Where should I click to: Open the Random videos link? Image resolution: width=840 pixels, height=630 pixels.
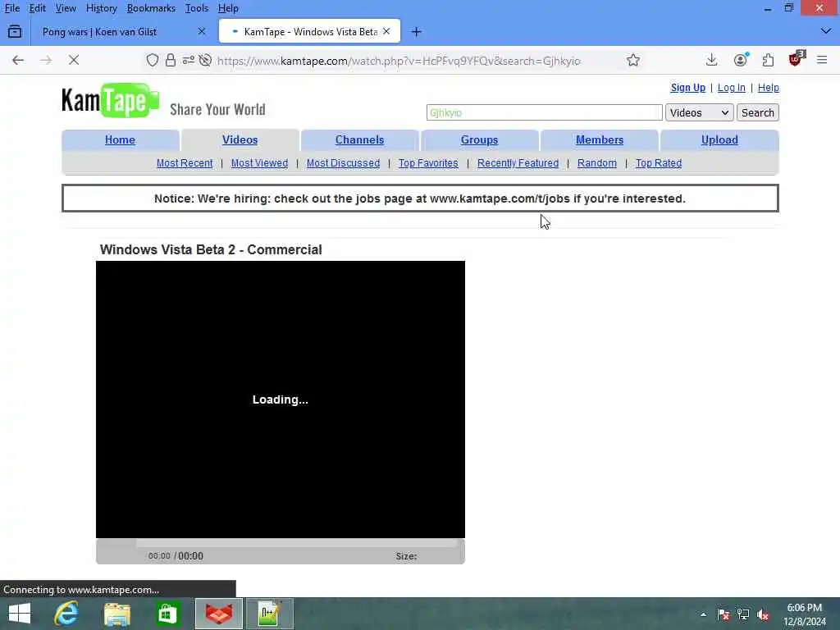click(597, 163)
